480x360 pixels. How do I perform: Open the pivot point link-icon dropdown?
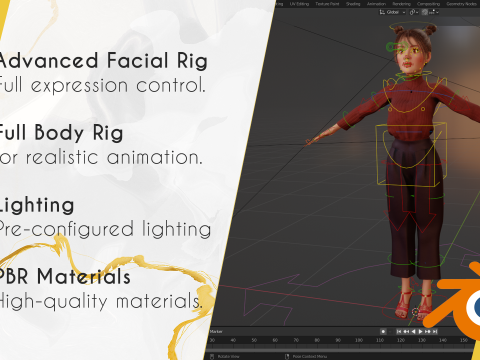(414, 12)
